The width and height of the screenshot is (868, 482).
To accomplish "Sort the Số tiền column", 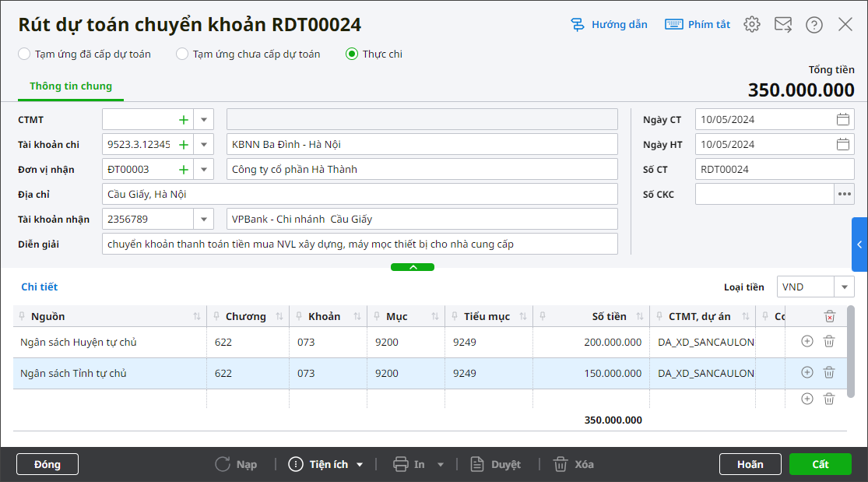I will (639, 316).
